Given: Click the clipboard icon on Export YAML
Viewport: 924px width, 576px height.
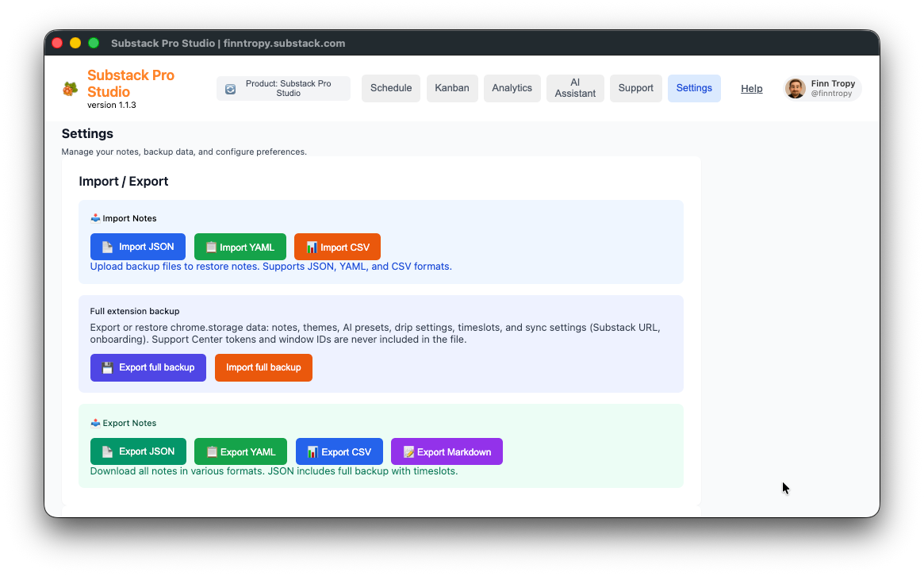Looking at the screenshot, I should (212, 451).
